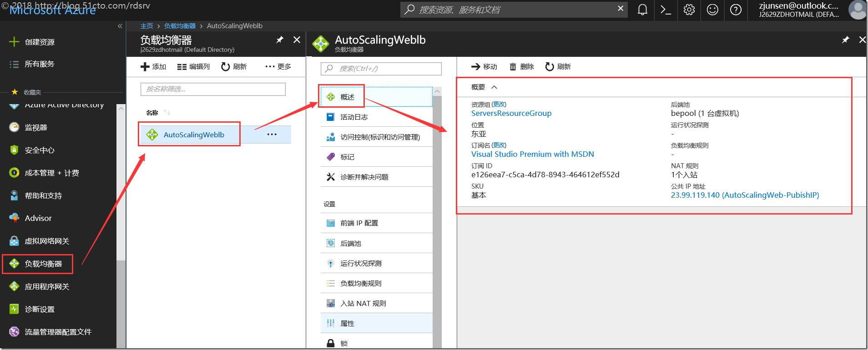868x350 pixels.
Task: Click the 流量管理器配置文件 sidebar icon
Action: coord(14,332)
